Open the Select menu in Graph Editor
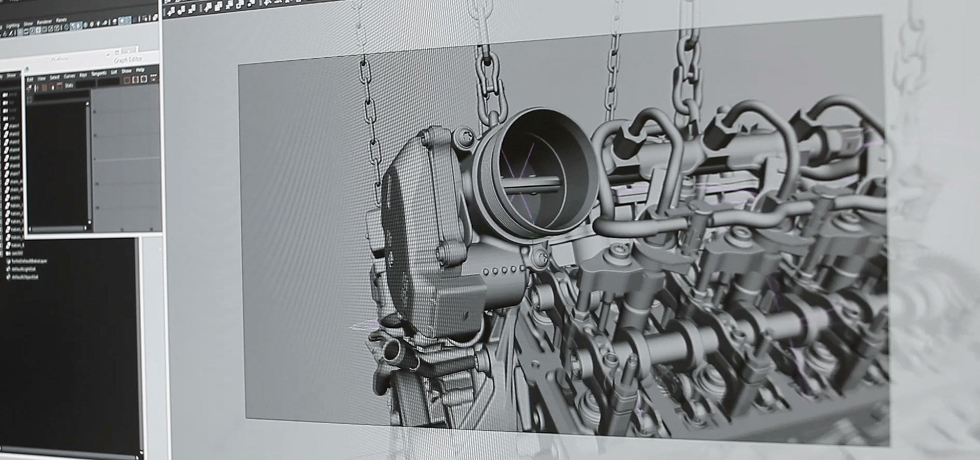The height and width of the screenshot is (460, 980). coord(55,77)
